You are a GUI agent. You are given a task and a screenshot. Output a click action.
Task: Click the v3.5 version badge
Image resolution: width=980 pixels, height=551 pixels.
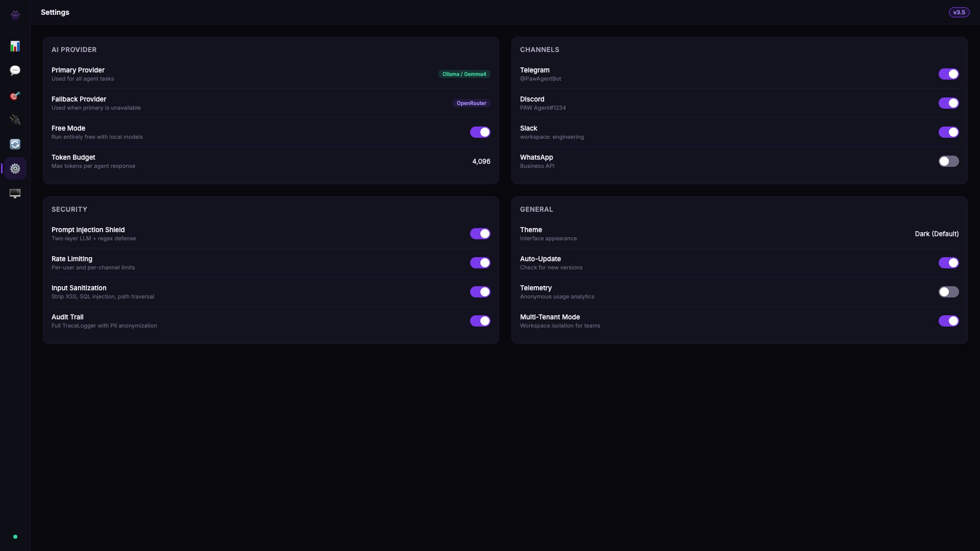point(959,12)
